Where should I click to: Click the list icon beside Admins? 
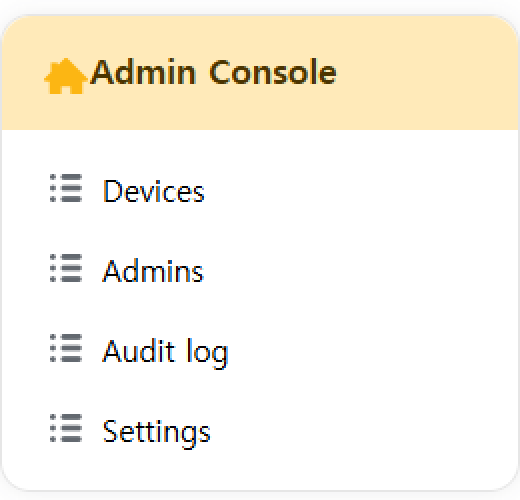pyautogui.click(x=66, y=268)
